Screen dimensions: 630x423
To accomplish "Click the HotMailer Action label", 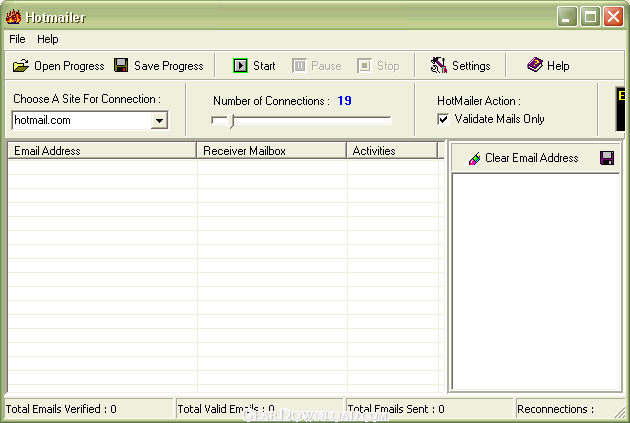I will (x=479, y=100).
